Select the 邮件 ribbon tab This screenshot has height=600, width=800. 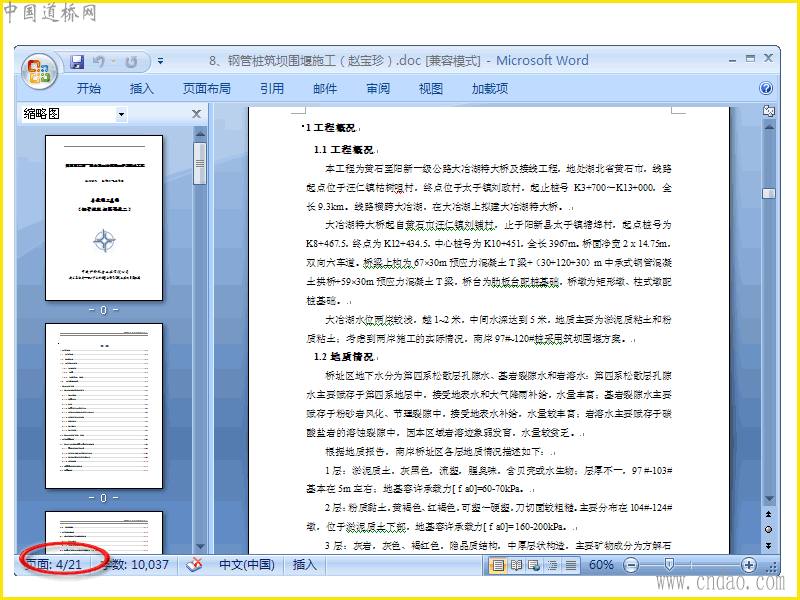tap(325, 89)
